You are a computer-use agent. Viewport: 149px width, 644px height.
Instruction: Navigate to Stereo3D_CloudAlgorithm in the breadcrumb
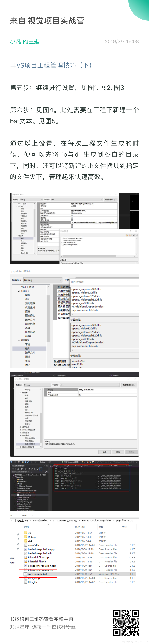[x=96, y=521]
